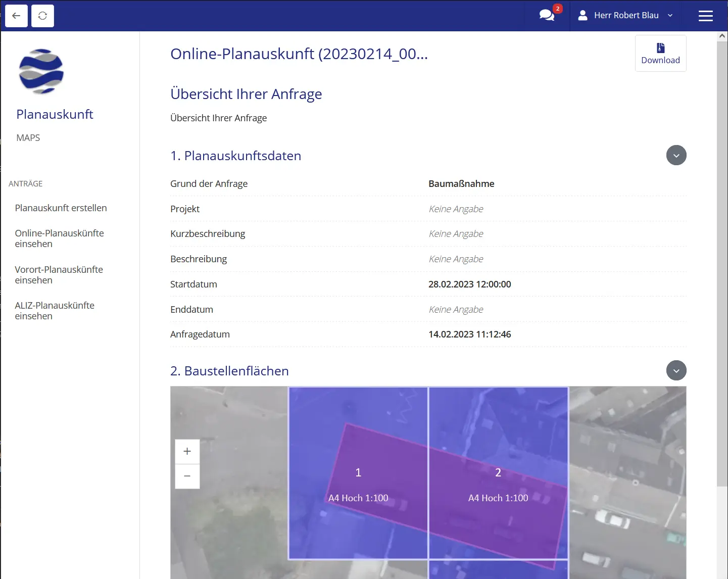Select Planauskunft erstellen in sidebar
Screen dimensions: 728x579
61,208
